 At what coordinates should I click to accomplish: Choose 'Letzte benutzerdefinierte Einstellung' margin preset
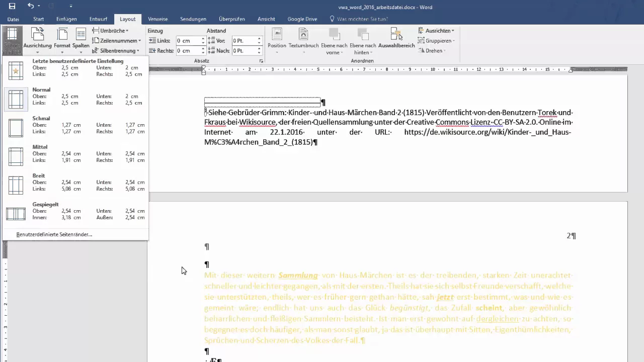pos(75,70)
